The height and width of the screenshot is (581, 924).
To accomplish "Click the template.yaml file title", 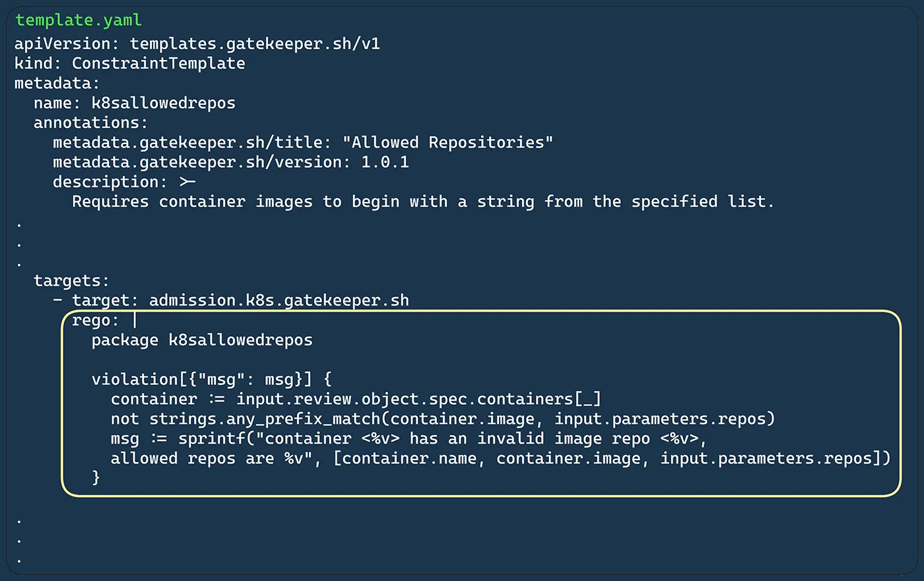I will tap(79, 20).
